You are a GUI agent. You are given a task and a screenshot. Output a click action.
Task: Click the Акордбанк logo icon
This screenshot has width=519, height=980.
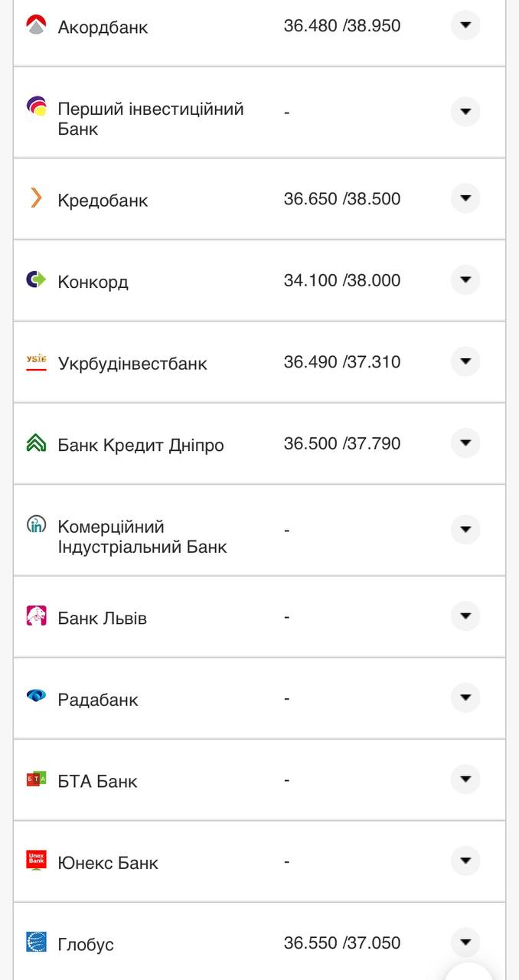pyautogui.click(x=36, y=24)
